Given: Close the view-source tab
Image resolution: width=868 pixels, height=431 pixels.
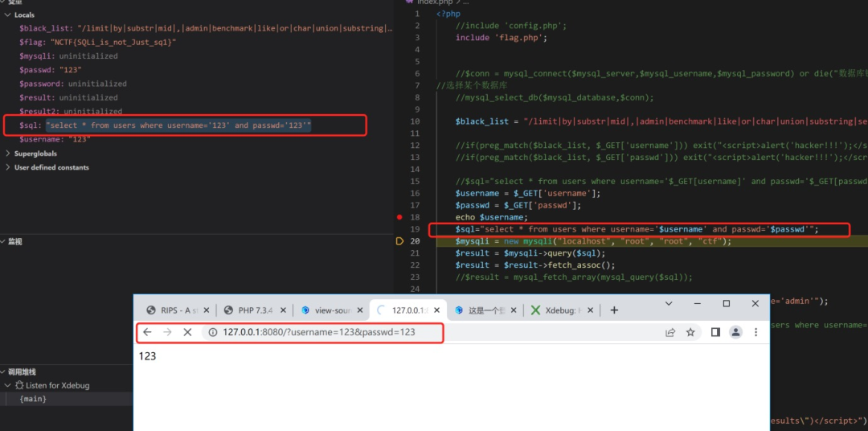Looking at the screenshot, I should pyautogui.click(x=360, y=310).
